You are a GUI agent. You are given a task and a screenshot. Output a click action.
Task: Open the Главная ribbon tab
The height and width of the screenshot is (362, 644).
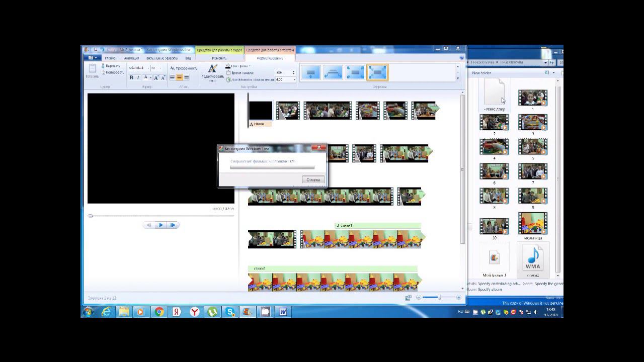click(111, 58)
